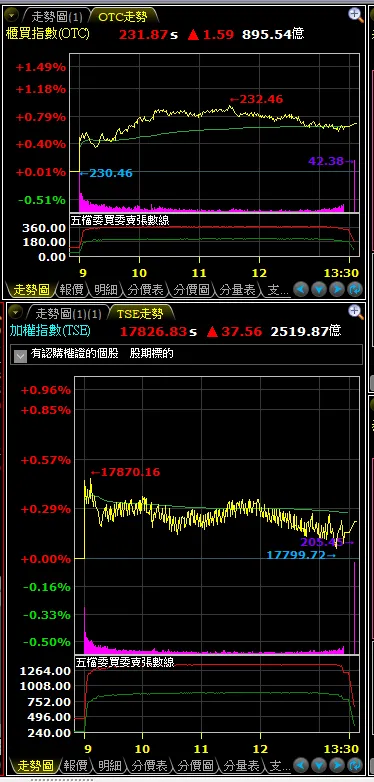Click the 1264.00 axis label in TSE order chart
This screenshot has height=782, width=374.
point(45,671)
